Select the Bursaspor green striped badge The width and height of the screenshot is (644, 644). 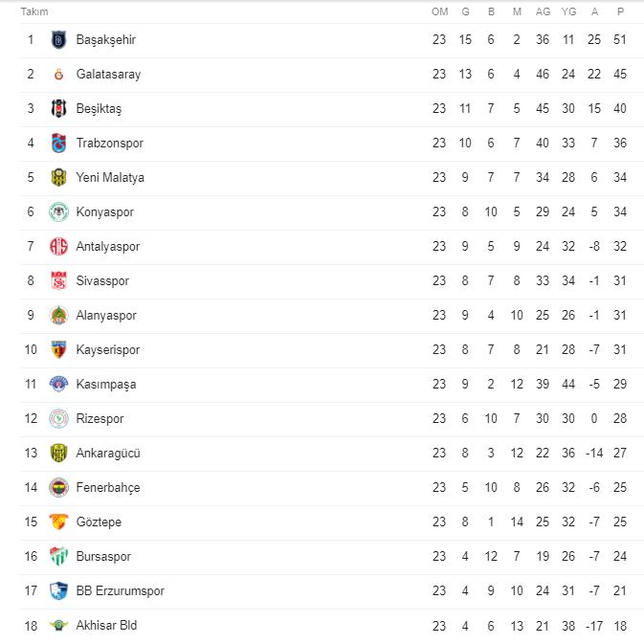(x=58, y=556)
